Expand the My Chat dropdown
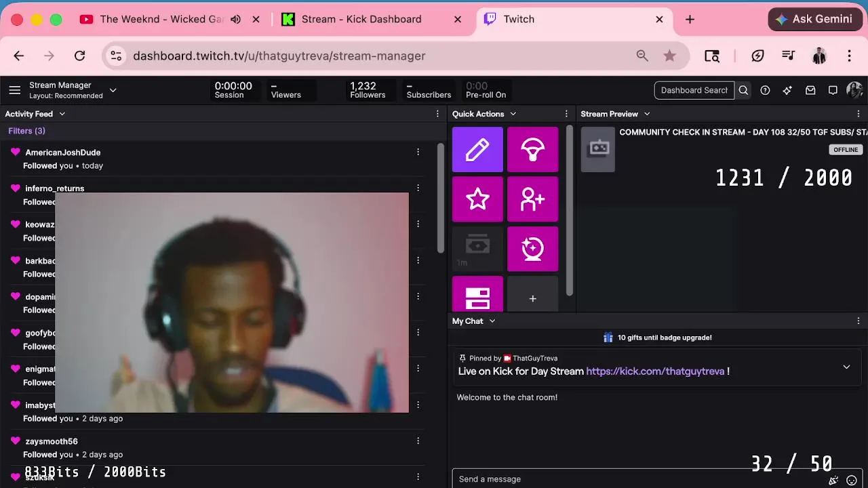This screenshot has height=488, width=868. (x=492, y=321)
